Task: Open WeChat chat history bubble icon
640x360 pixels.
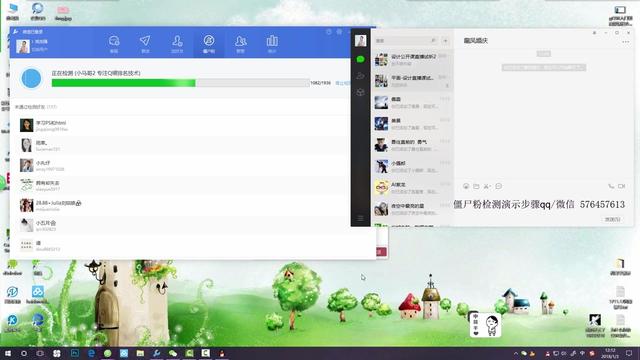Action: pyautogui.click(x=498, y=186)
